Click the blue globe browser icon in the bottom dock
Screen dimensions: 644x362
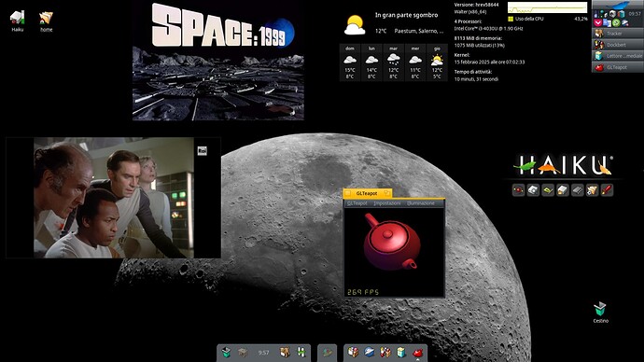pyautogui.click(x=370, y=353)
